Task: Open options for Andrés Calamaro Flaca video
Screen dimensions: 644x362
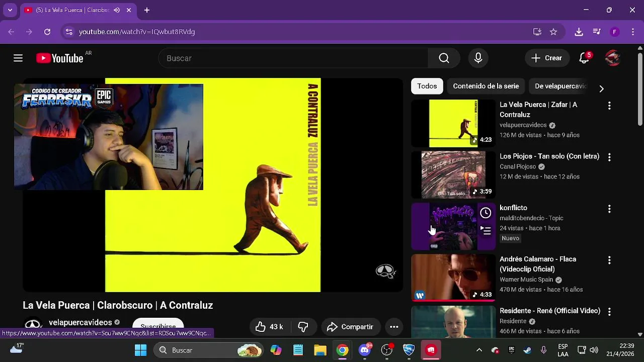Action: 609,260
